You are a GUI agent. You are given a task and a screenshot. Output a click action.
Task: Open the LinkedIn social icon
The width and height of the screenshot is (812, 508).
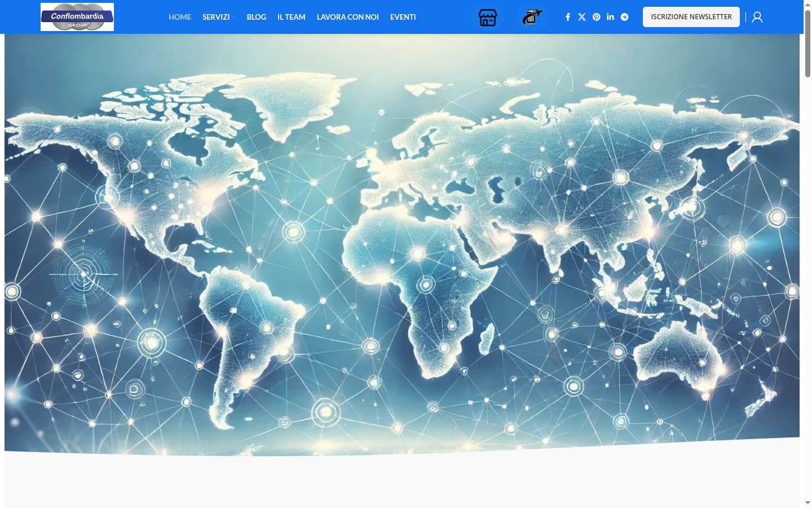pyautogui.click(x=610, y=17)
